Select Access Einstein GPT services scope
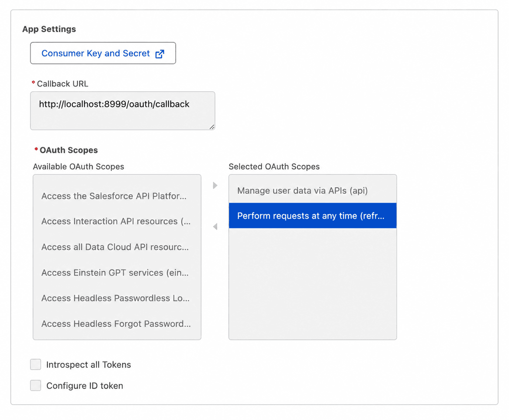This screenshot has height=420, width=509. pos(117,273)
